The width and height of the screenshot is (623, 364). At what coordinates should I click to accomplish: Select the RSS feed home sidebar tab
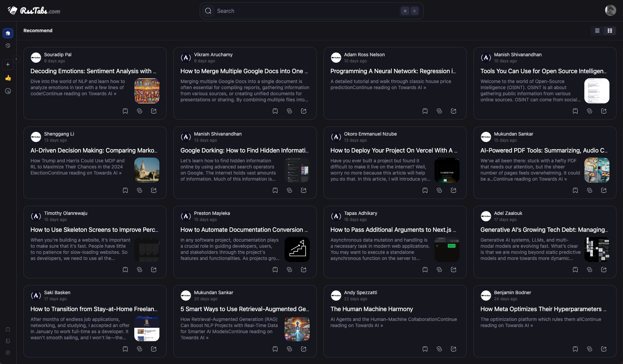tap(8, 33)
